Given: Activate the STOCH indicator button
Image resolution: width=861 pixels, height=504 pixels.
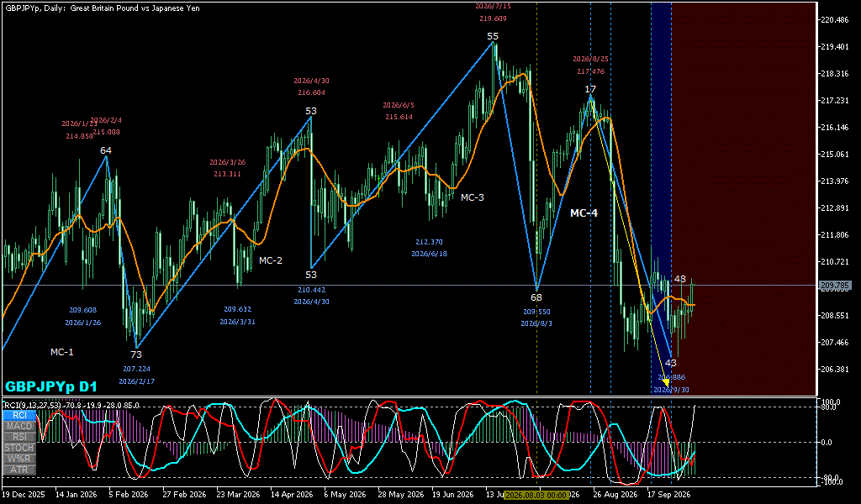Looking at the screenshot, I should click(19, 448).
